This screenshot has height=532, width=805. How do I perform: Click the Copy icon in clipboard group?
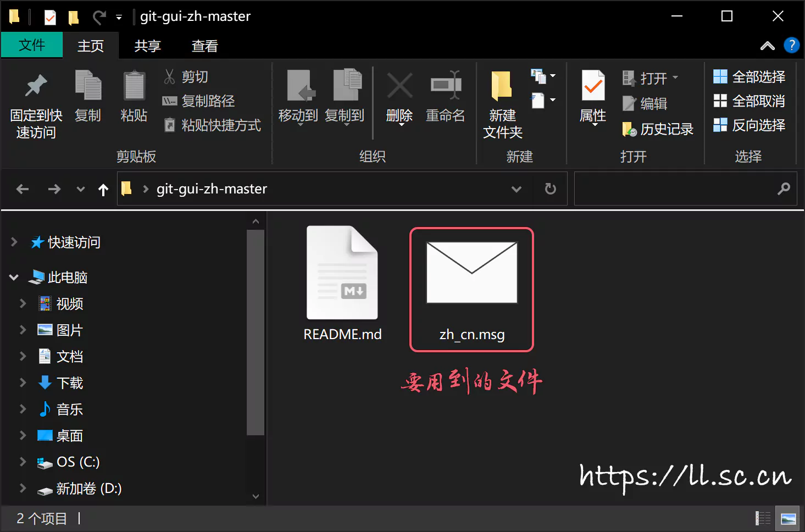88,86
